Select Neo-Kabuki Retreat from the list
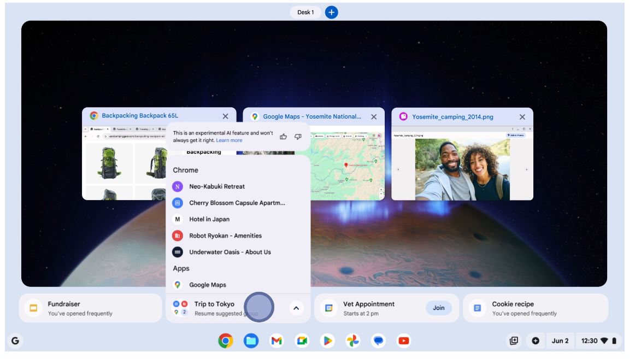This screenshot has width=635, height=364. point(217,186)
